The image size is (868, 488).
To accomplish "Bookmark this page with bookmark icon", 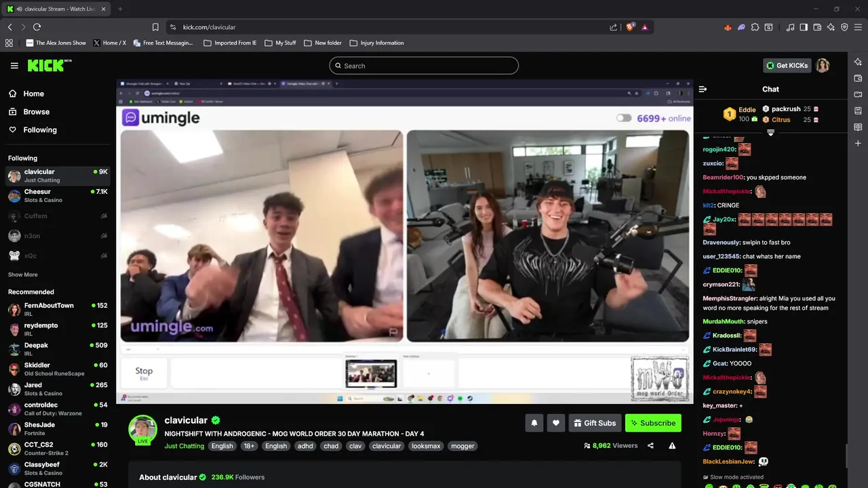I will click(x=155, y=27).
